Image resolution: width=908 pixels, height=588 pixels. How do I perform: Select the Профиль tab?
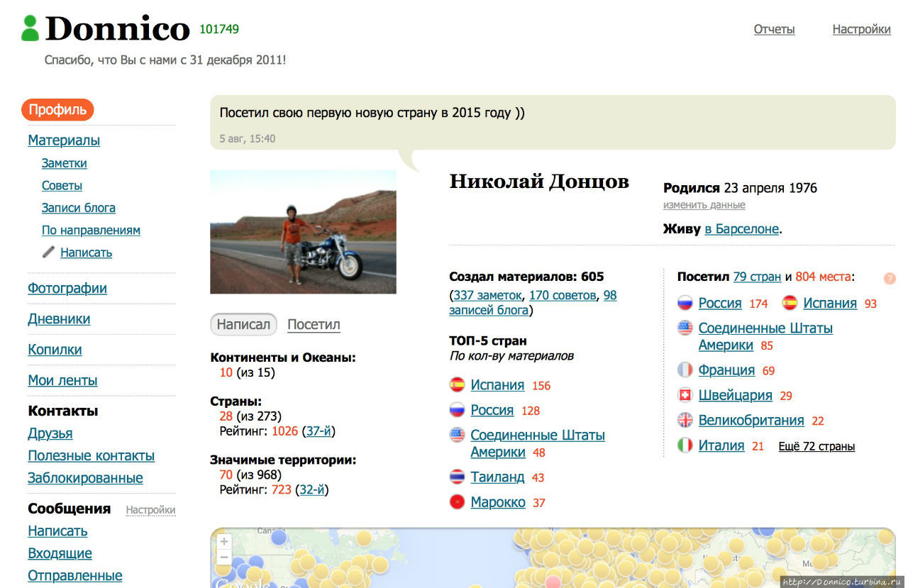(57, 110)
